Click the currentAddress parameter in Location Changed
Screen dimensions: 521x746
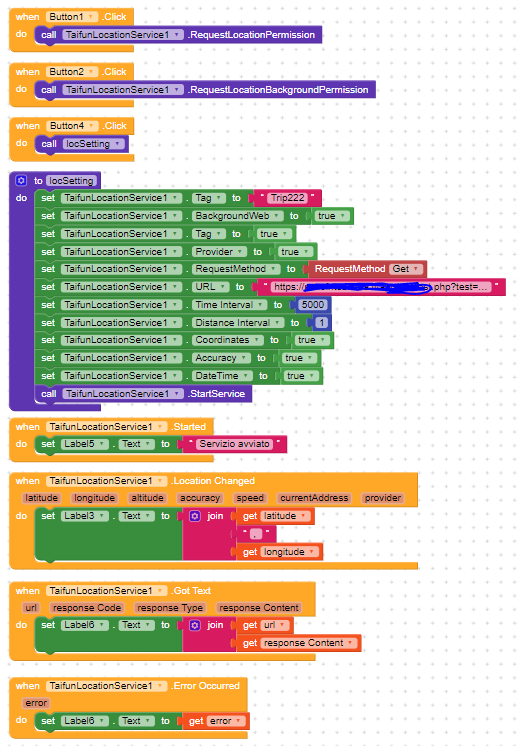coord(314,498)
